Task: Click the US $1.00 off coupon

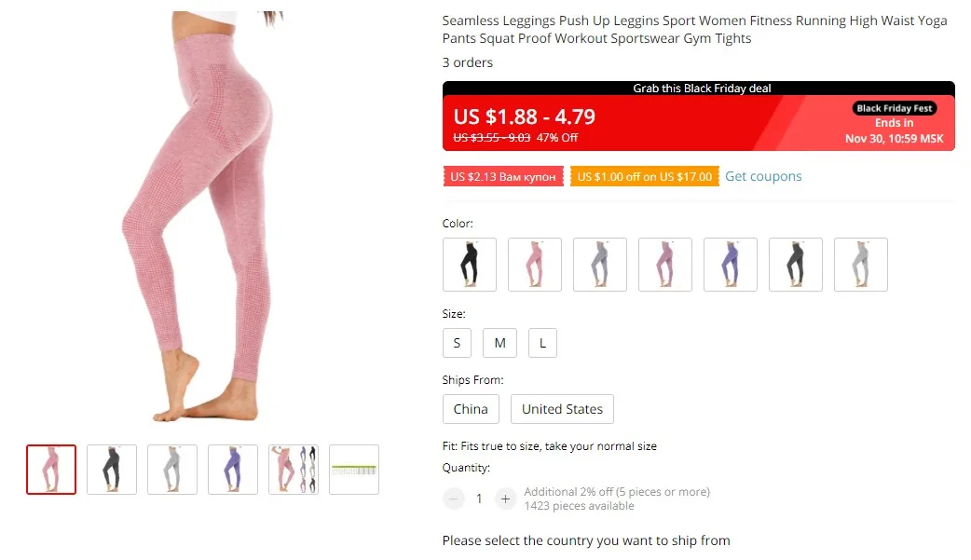Action: (645, 176)
